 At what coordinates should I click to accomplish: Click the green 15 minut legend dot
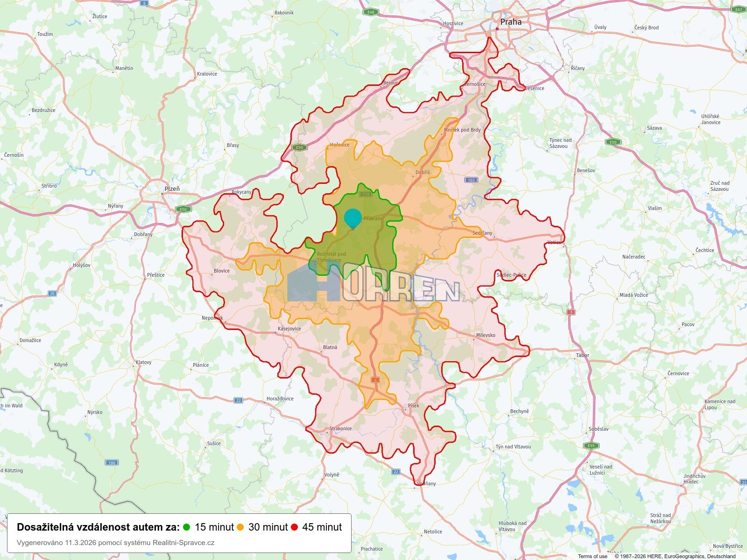click(x=187, y=527)
